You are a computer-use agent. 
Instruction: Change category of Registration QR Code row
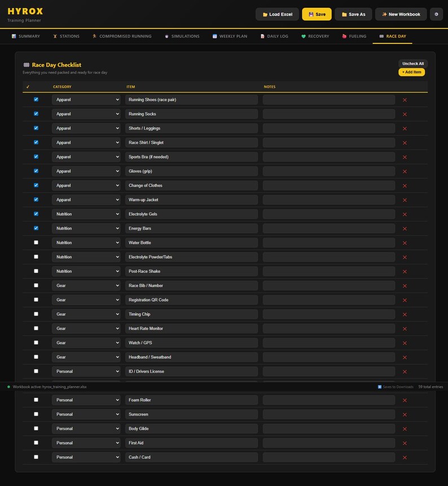[86, 300]
